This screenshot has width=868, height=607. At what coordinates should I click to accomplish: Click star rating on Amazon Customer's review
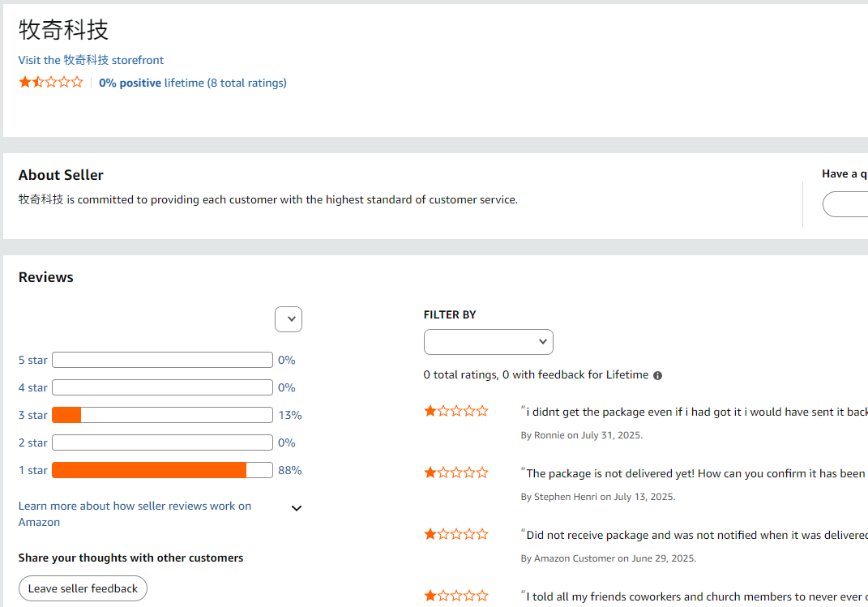point(456,534)
